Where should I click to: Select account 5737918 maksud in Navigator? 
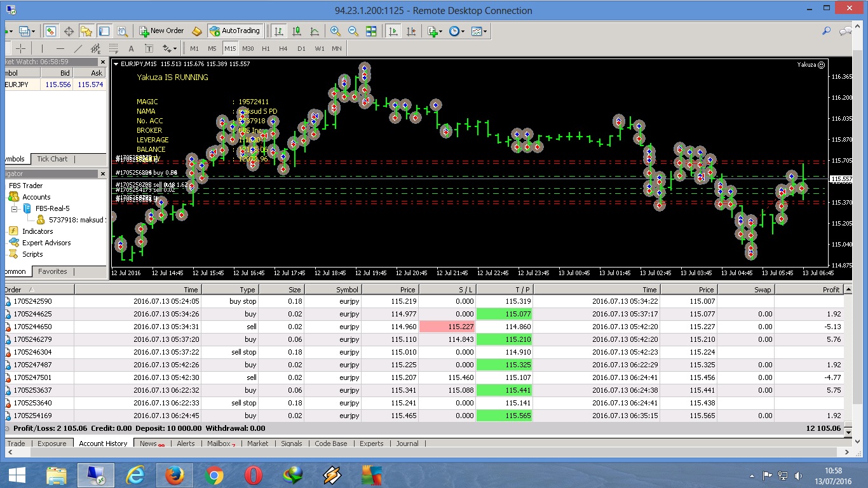click(71, 220)
